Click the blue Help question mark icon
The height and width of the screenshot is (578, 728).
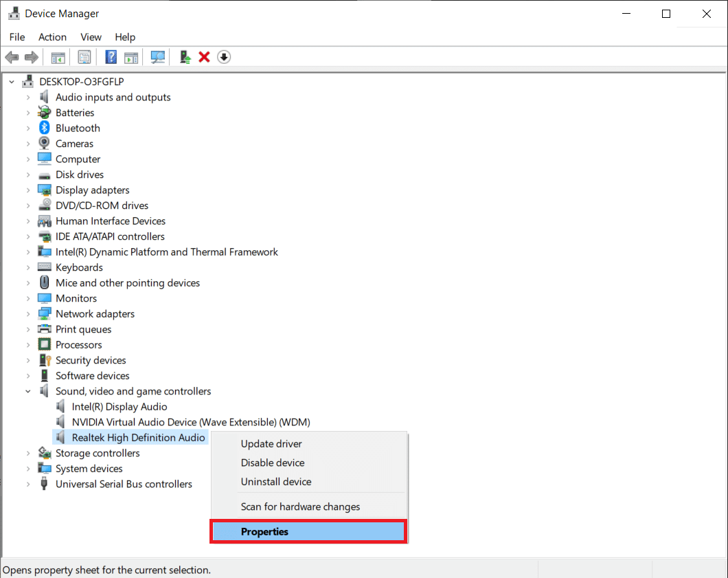[111, 57]
